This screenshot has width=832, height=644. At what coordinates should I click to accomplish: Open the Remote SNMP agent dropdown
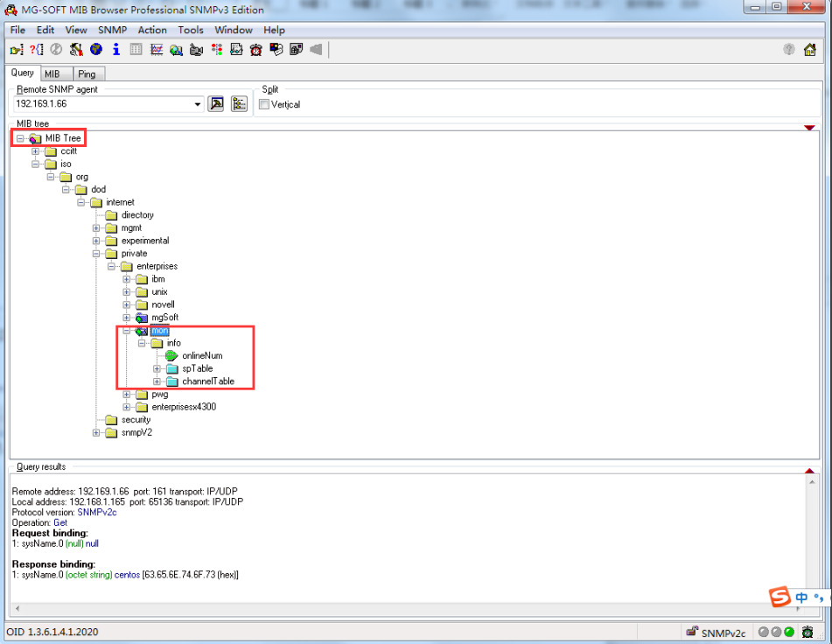pos(199,103)
